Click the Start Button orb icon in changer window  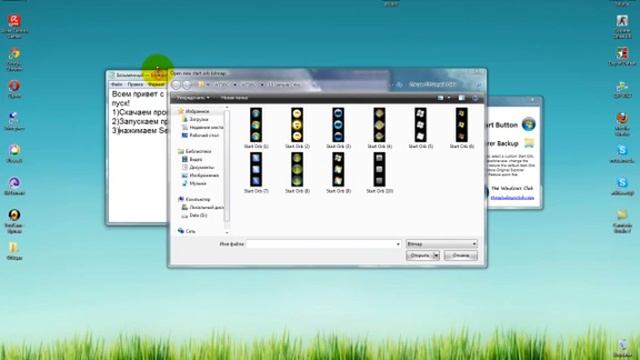tap(529, 124)
